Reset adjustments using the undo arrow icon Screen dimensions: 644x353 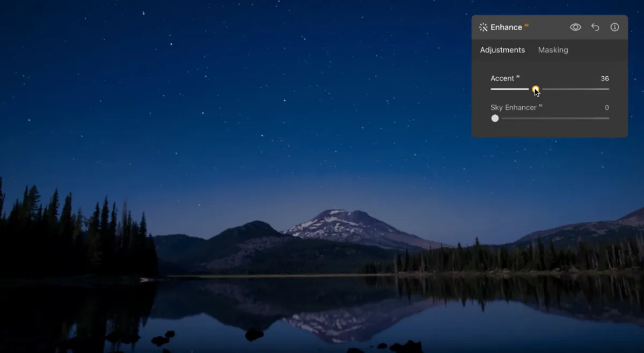pyautogui.click(x=595, y=27)
